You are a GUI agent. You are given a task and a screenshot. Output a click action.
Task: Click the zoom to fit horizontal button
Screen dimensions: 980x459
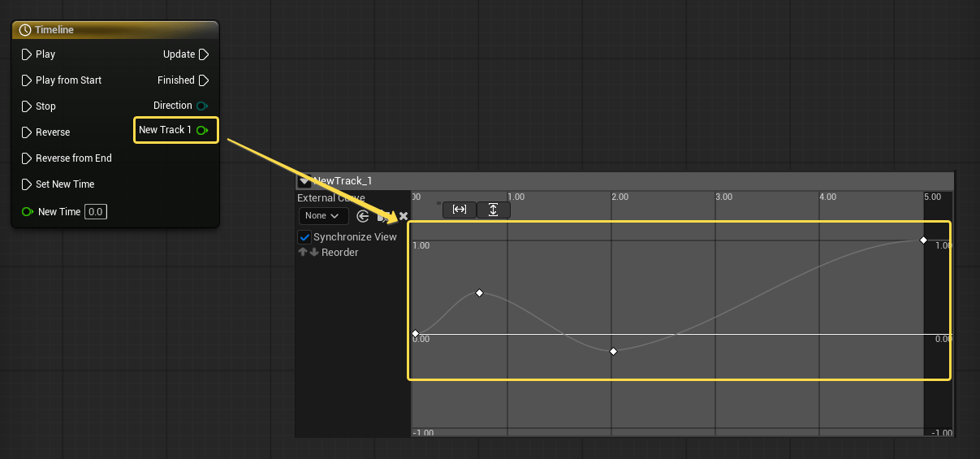pos(460,210)
